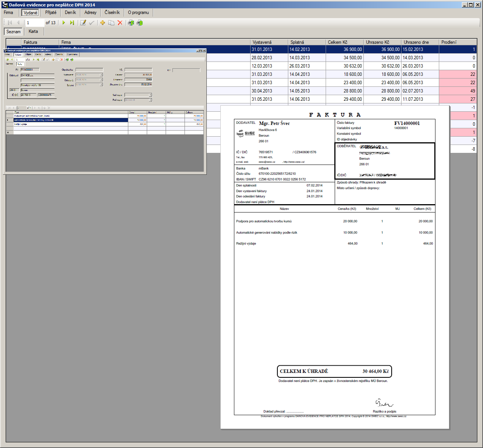Click the application icon in title bar
The width and height of the screenshot is (483, 448).
pos(5,5)
